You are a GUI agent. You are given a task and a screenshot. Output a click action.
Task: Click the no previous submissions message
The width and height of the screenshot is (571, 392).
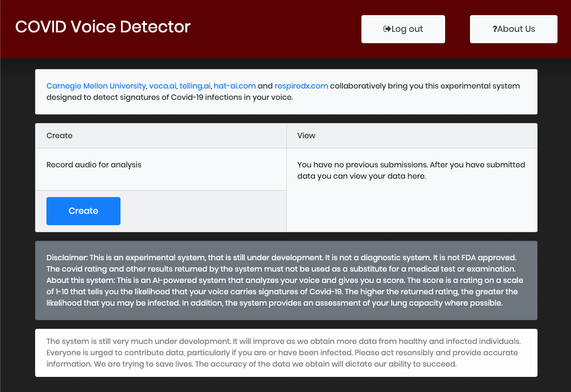click(412, 170)
